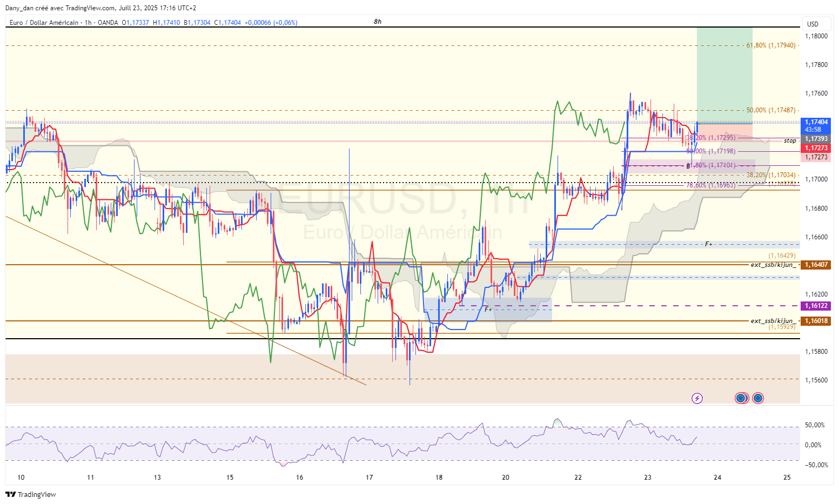Screen dimensions: 839x504
Task: Click the 8h label above the chart
Action: tap(378, 22)
